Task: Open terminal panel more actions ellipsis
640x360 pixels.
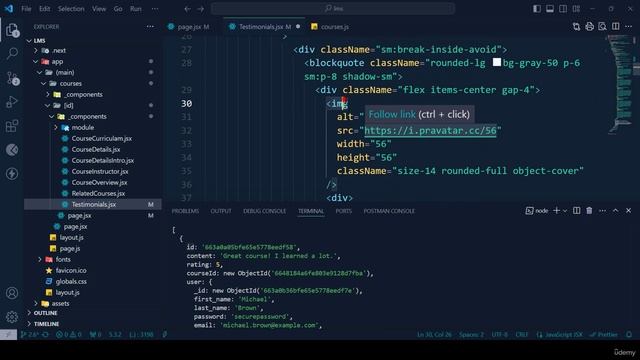Action: tap(602, 211)
